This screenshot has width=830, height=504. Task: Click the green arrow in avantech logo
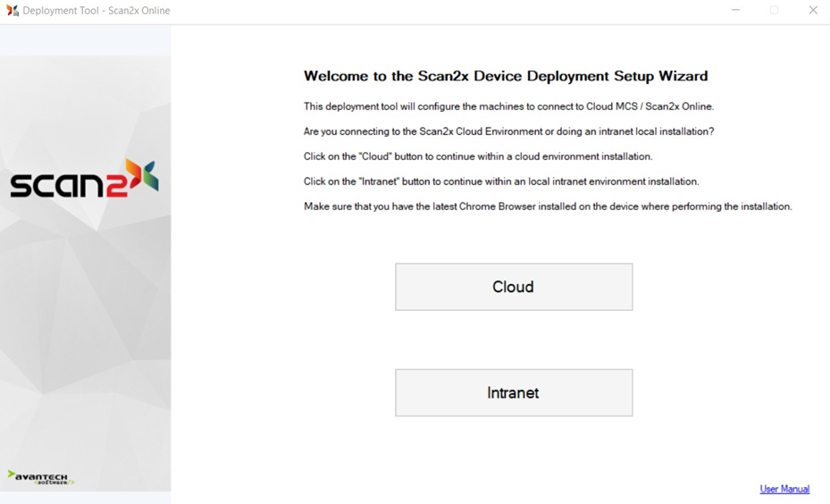[x=12, y=475]
